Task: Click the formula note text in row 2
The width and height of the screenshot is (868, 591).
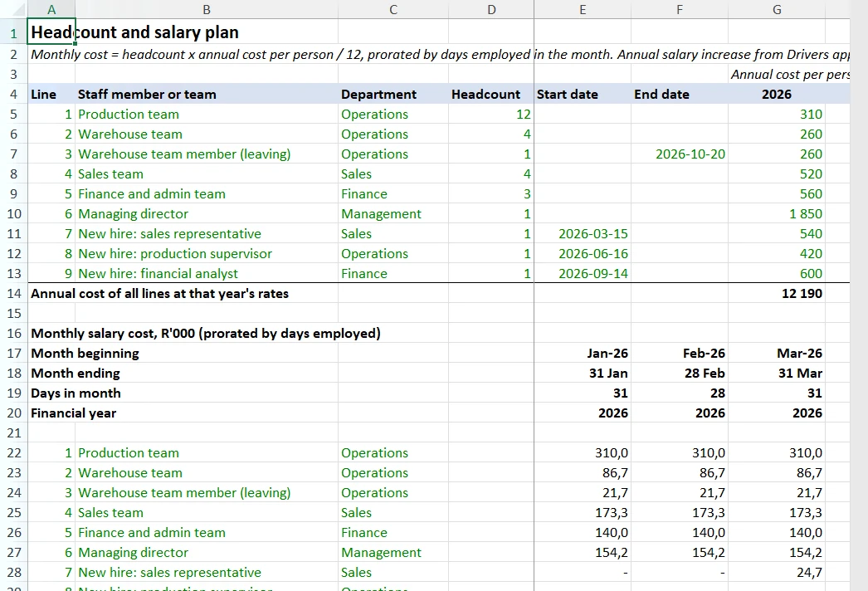Action: pos(440,54)
